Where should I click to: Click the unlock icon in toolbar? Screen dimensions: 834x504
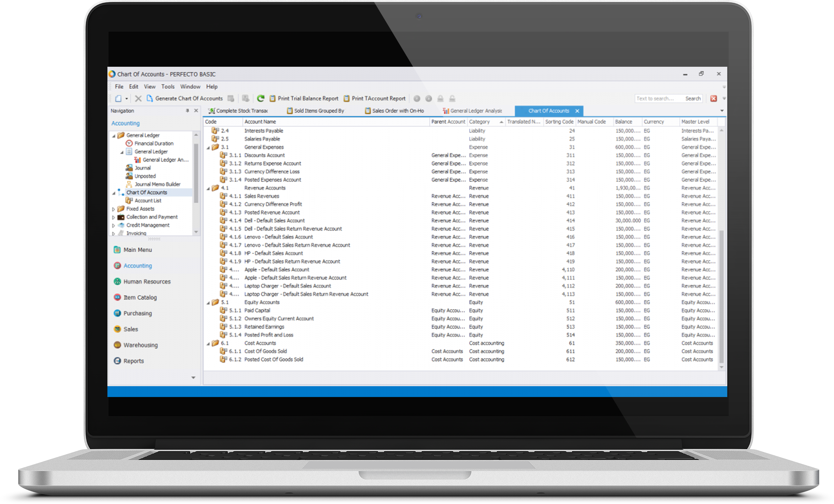452,99
